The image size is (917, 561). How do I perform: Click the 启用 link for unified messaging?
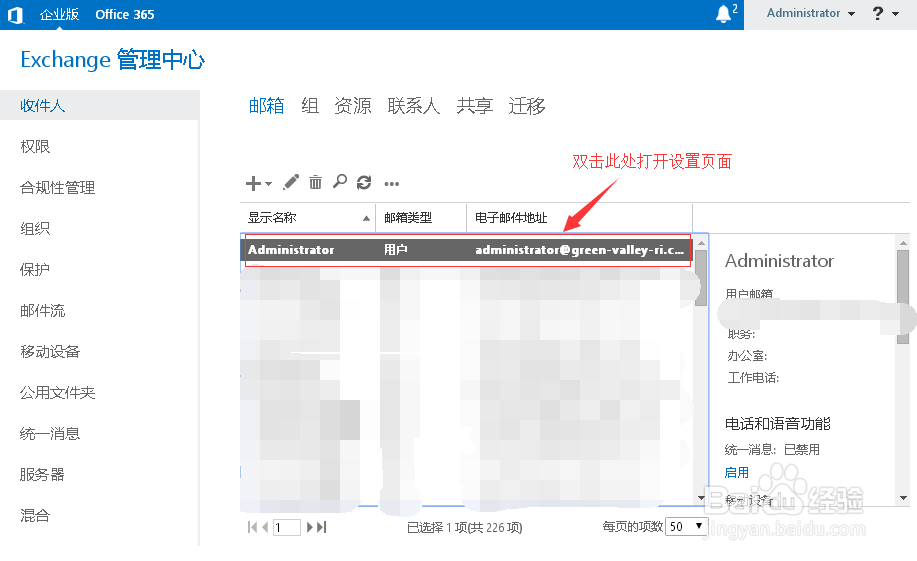tap(737, 472)
